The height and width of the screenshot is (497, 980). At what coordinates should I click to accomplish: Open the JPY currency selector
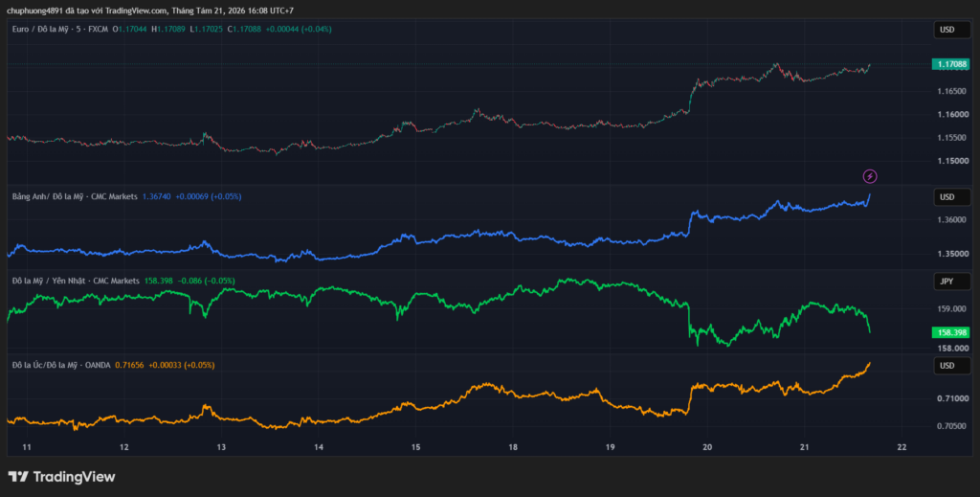(x=952, y=282)
